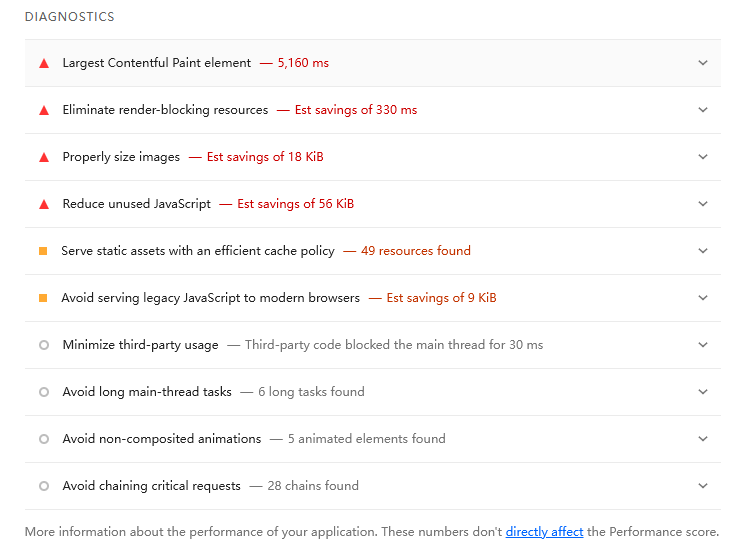This screenshot has width=734, height=553.
Task: Click the Avoid non-composited animations title
Action: (161, 439)
